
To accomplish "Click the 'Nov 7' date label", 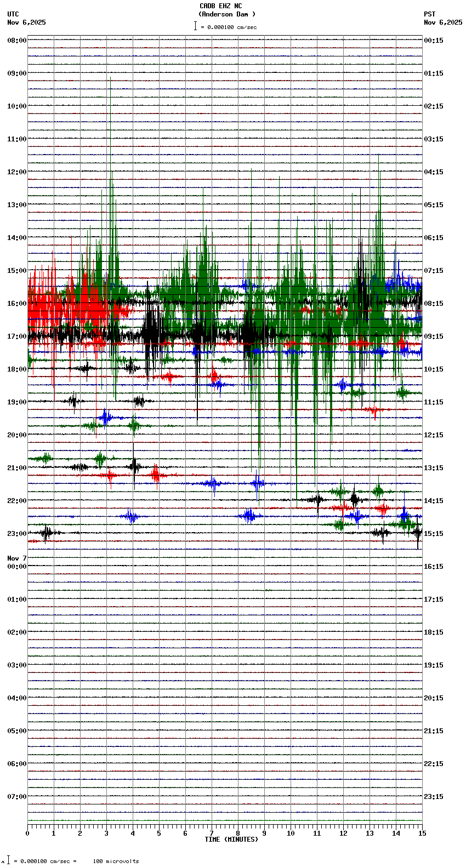I will point(17,558).
